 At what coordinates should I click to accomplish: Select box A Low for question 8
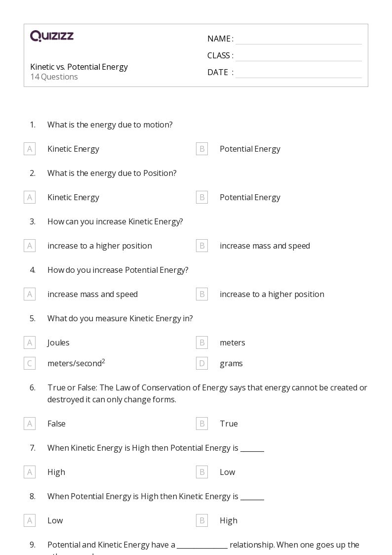30,521
